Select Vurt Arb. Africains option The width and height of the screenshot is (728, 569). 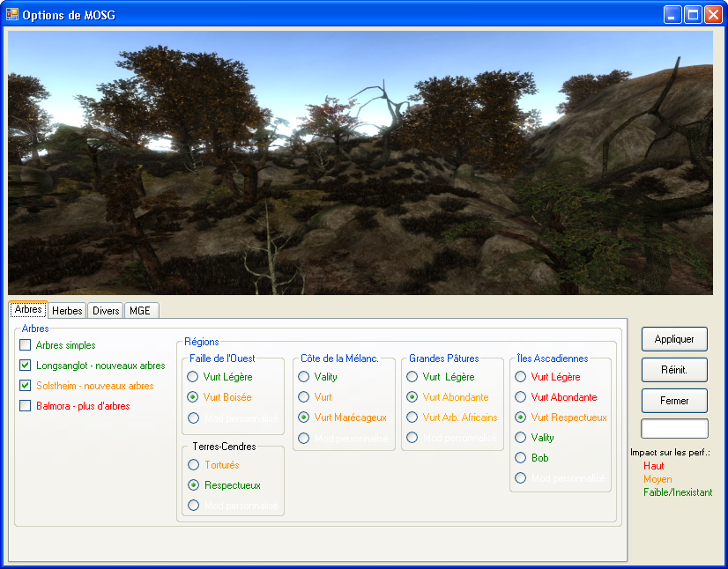pyautogui.click(x=412, y=418)
